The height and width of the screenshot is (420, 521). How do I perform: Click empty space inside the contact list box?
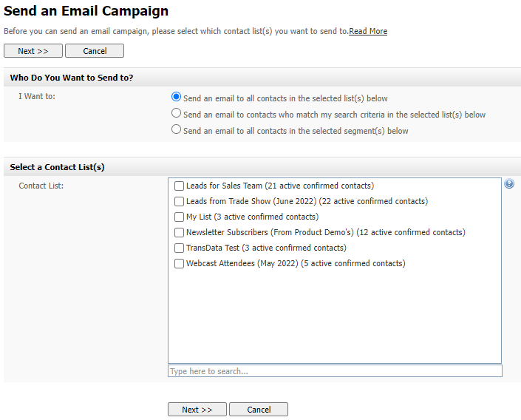[x=335, y=318]
